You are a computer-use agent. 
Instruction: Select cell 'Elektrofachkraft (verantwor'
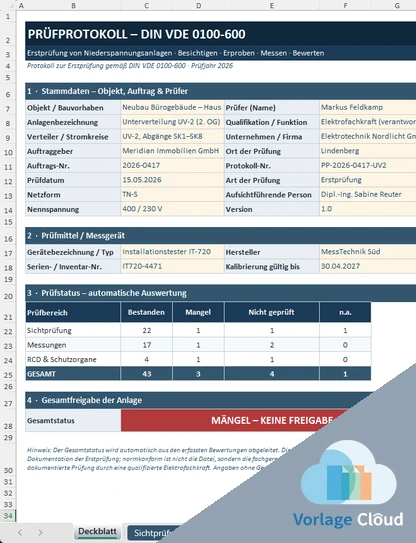pos(368,122)
